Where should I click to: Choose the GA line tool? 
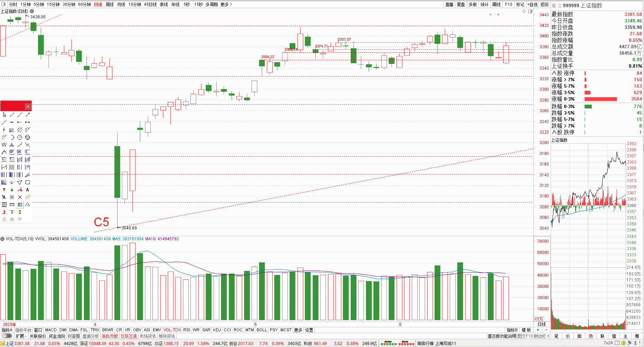click(x=20, y=152)
